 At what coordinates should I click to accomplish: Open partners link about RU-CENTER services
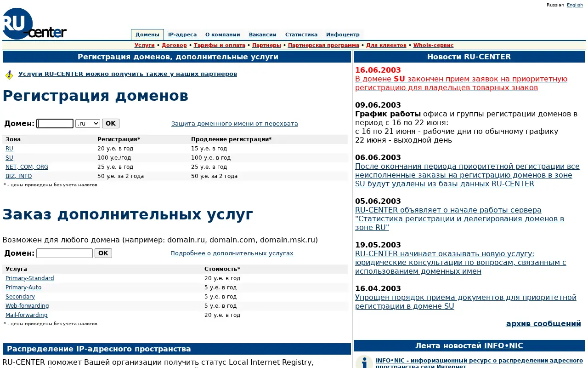pos(128,74)
